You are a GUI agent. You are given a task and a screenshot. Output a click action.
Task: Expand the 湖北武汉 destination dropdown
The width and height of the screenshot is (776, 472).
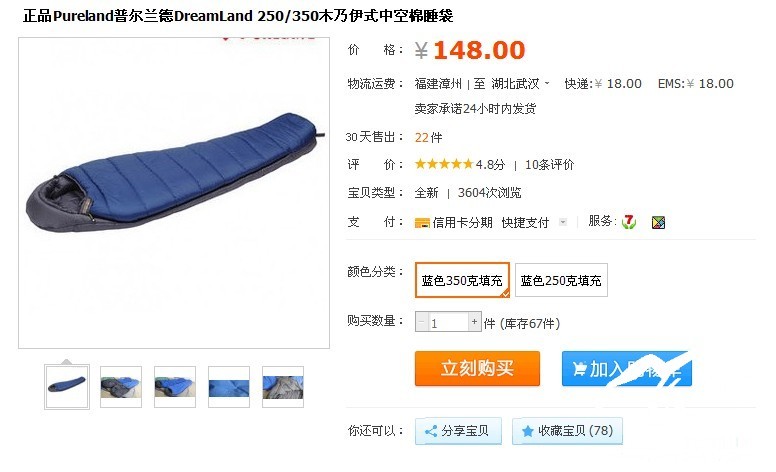(547, 83)
